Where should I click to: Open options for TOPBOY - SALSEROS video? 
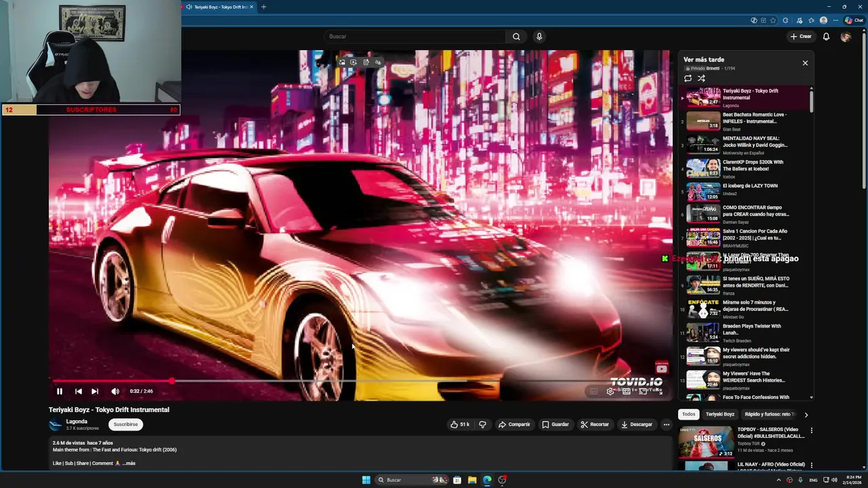811,430
